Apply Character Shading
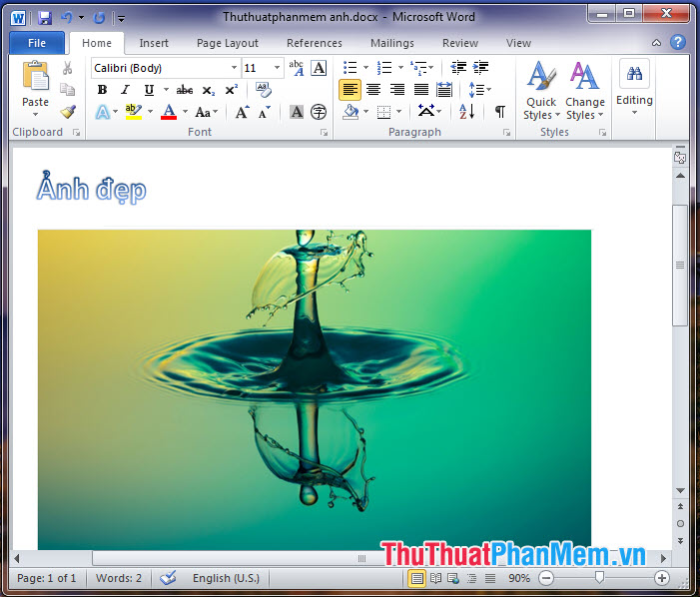Image resolution: width=700 pixels, height=597 pixels. point(297,112)
